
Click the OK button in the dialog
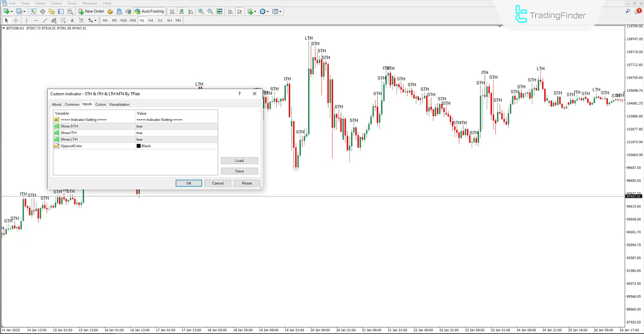coord(188,183)
